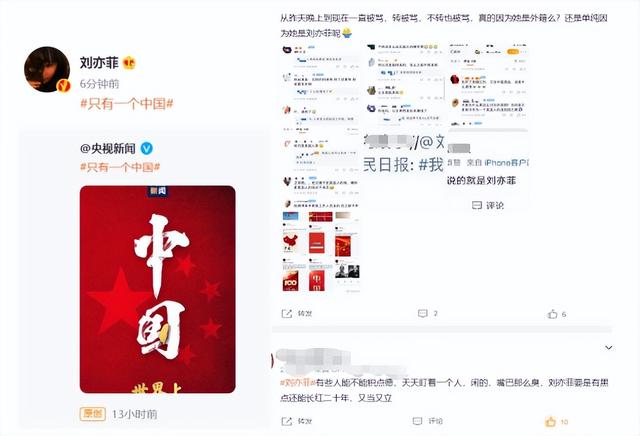This screenshot has width=640, height=436.
Task: Click the blue verified badge next to 央视新闻
Action: 147,149
